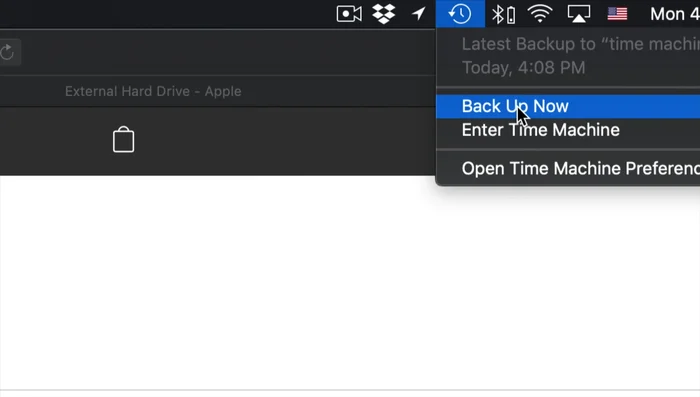This screenshot has width=700, height=397.
Task: Open Time Machine Preferences from menu
Action: tap(568, 168)
